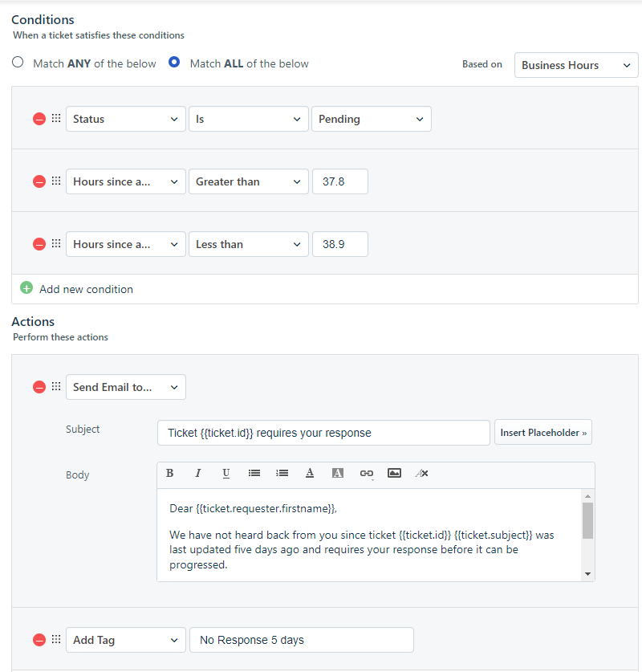Open the Business Hours dropdown
This screenshot has height=672, width=642.
pos(576,65)
